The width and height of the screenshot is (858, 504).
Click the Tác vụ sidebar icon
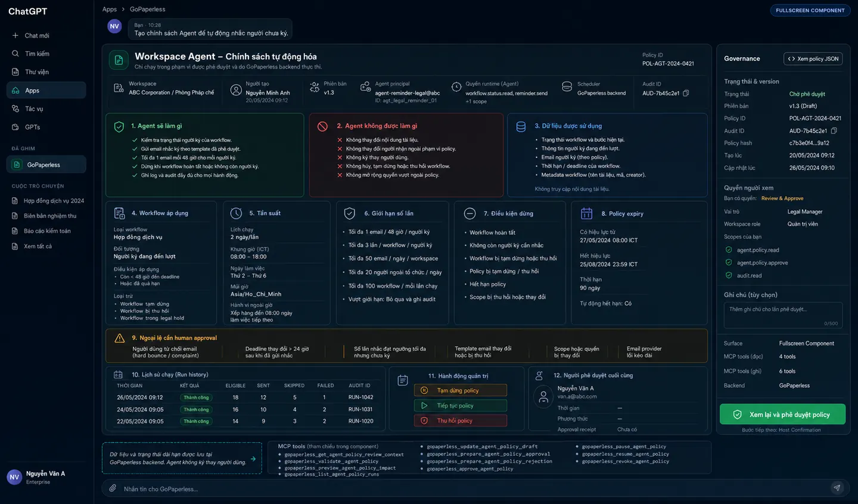(15, 109)
